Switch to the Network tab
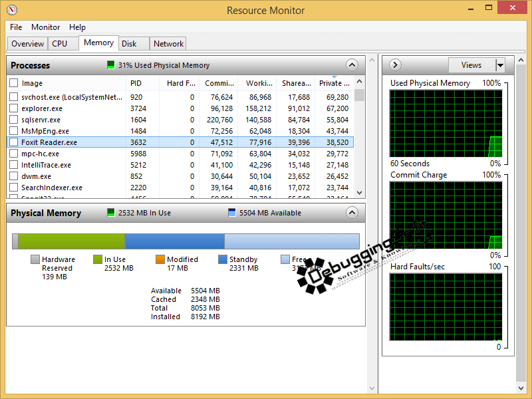The width and height of the screenshot is (532, 399). (168, 44)
